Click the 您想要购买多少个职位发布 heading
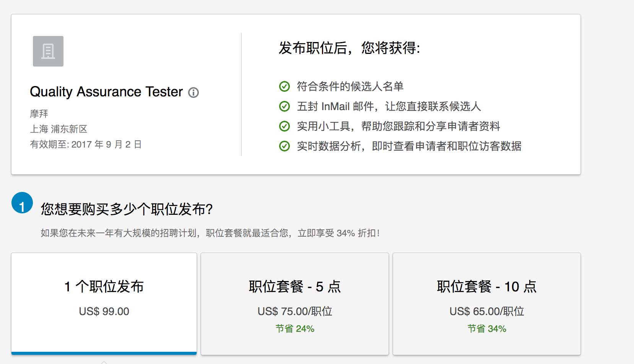Screen dimensions: 634x364 pos(127,209)
